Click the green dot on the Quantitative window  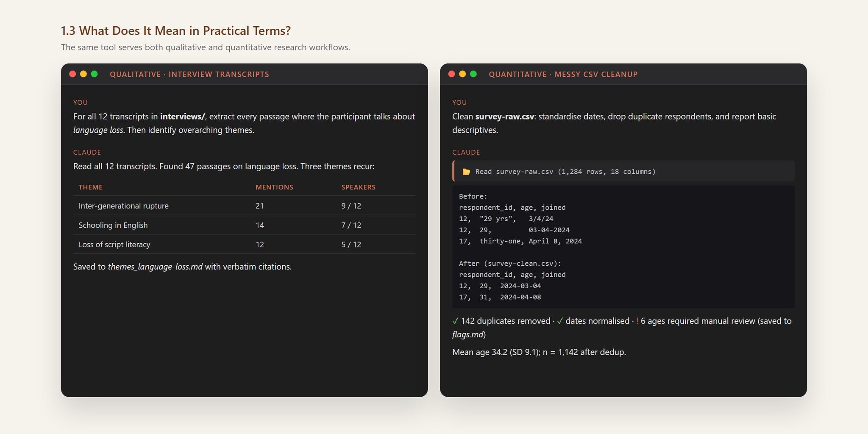tap(473, 74)
